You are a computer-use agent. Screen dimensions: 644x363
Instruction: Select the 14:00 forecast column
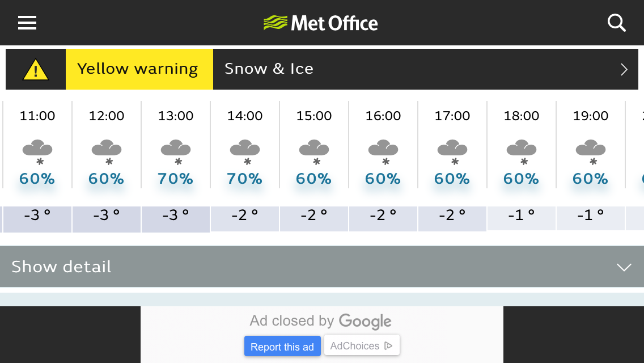tap(245, 166)
